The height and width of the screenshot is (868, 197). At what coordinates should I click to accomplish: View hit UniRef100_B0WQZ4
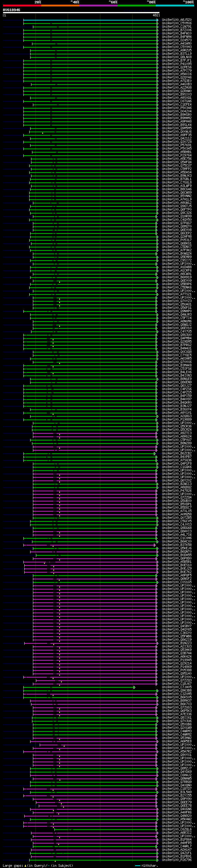177,254
